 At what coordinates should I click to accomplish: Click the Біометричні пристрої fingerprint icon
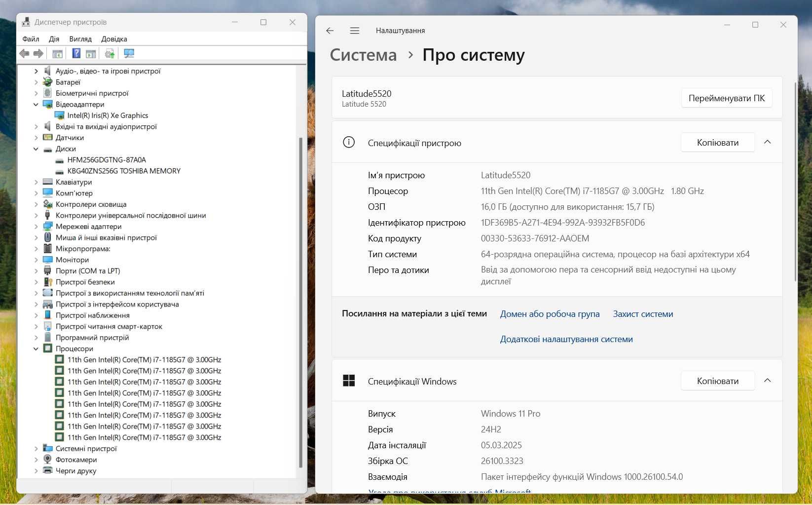pyautogui.click(x=48, y=93)
